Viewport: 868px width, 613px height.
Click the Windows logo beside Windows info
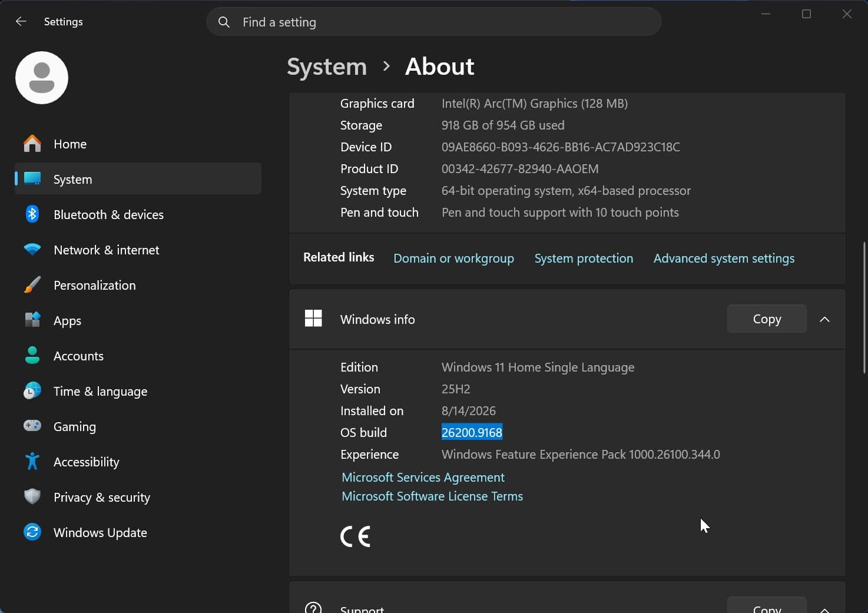tap(313, 319)
